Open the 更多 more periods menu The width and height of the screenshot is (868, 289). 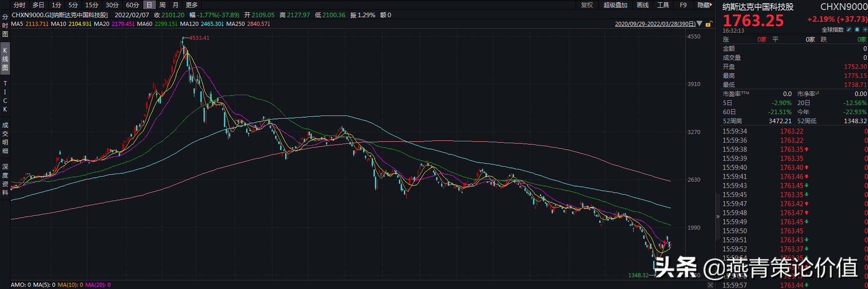(x=192, y=5)
